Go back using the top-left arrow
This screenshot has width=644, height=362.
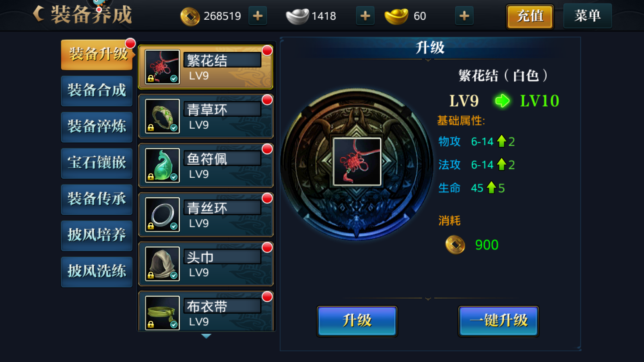click(x=39, y=14)
